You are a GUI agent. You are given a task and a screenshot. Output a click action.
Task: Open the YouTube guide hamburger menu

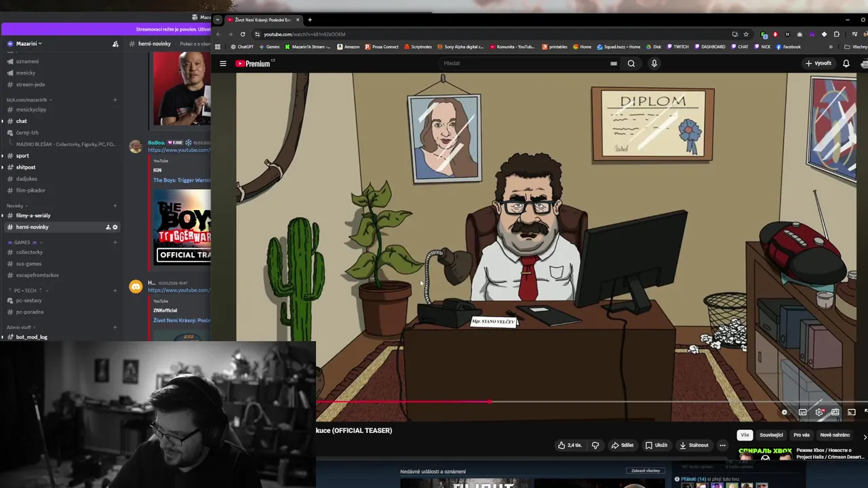tap(222, 63)
